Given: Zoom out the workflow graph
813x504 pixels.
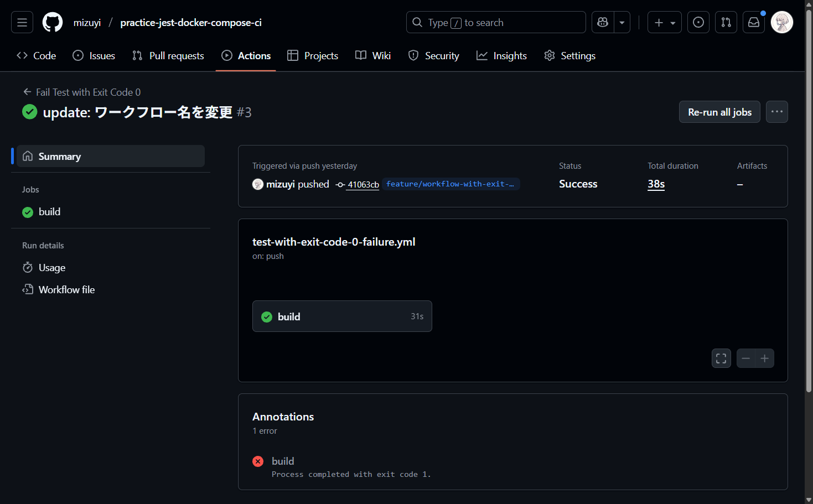Looking at the screenshot, I should coord(745,358).
